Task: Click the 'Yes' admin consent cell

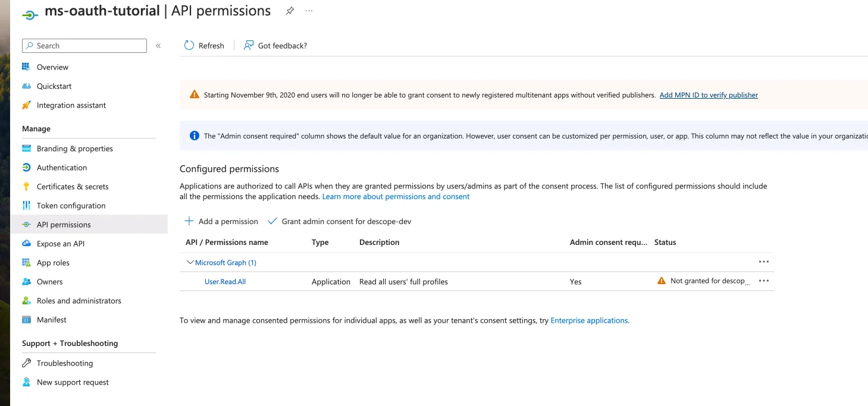Action: (x=575, y=282)
